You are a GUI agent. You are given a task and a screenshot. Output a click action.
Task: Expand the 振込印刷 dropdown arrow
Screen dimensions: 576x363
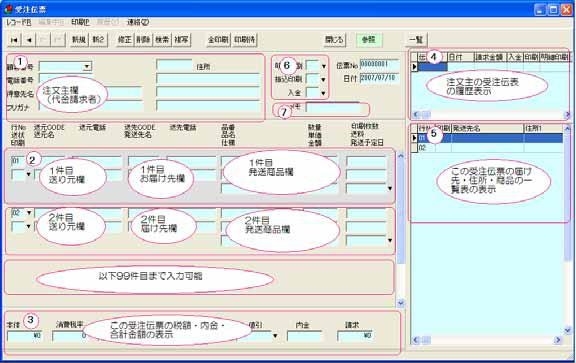click(x=323, y=79)
